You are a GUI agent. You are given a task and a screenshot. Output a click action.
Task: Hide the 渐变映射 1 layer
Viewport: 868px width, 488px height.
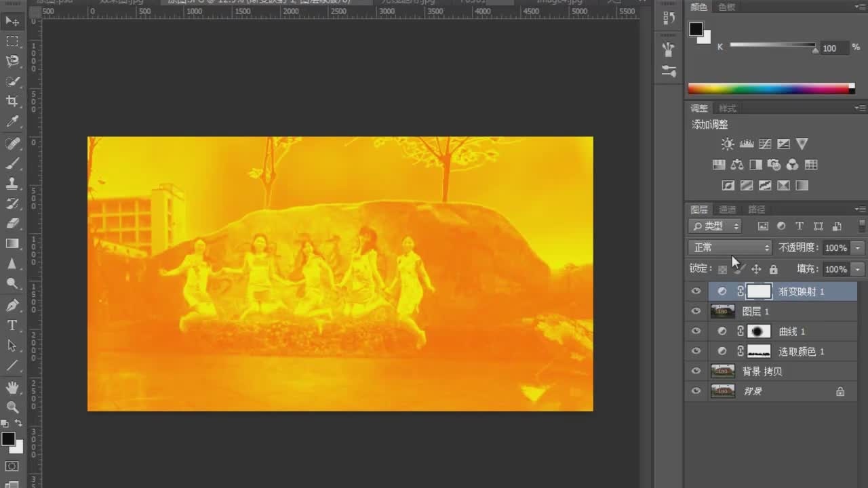coord(696,291)
